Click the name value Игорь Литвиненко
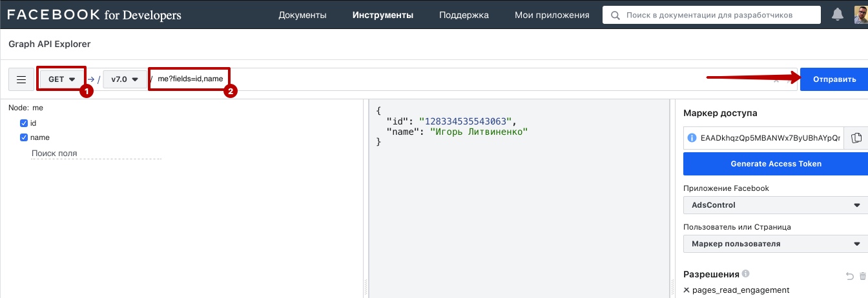 click(x=479, y=131)
